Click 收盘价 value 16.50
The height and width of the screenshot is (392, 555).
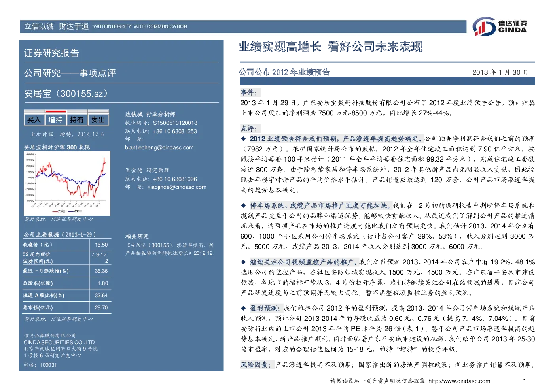(x=101, y=245)
